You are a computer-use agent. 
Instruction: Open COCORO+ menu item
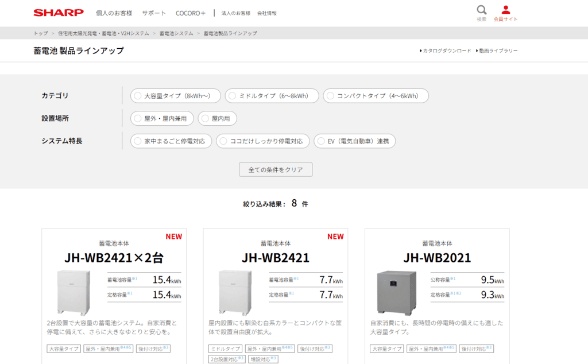pos(190,13)
